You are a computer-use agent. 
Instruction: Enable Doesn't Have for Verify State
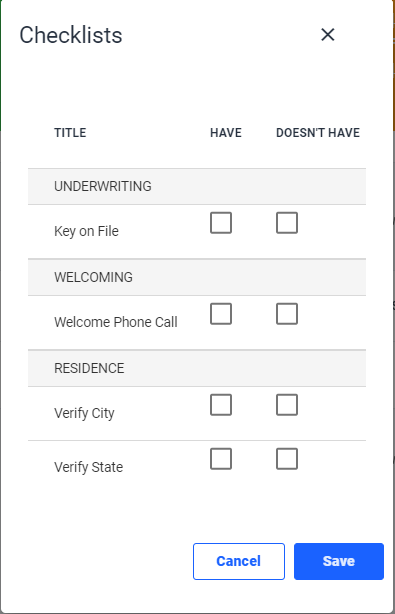pos(287,459)
